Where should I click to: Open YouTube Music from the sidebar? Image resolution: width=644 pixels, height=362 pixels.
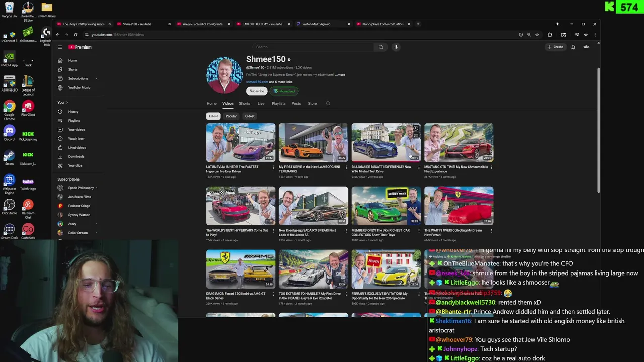point(79,87)
